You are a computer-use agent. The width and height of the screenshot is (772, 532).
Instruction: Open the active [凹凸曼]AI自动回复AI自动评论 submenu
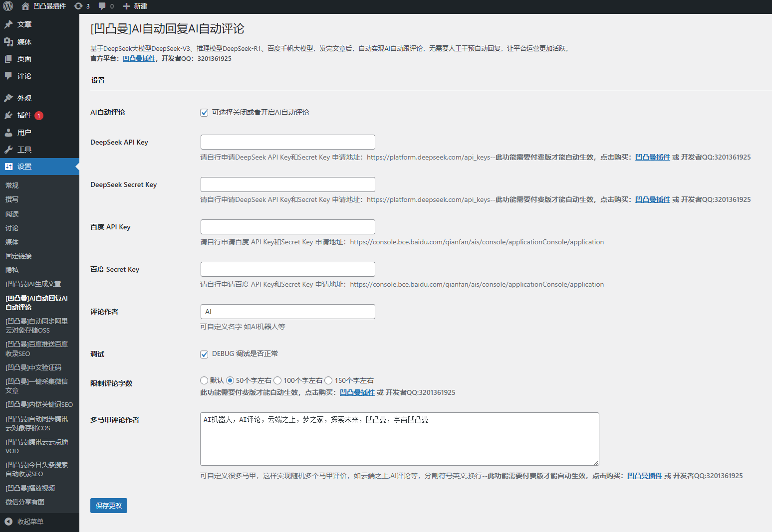(36, 303)
